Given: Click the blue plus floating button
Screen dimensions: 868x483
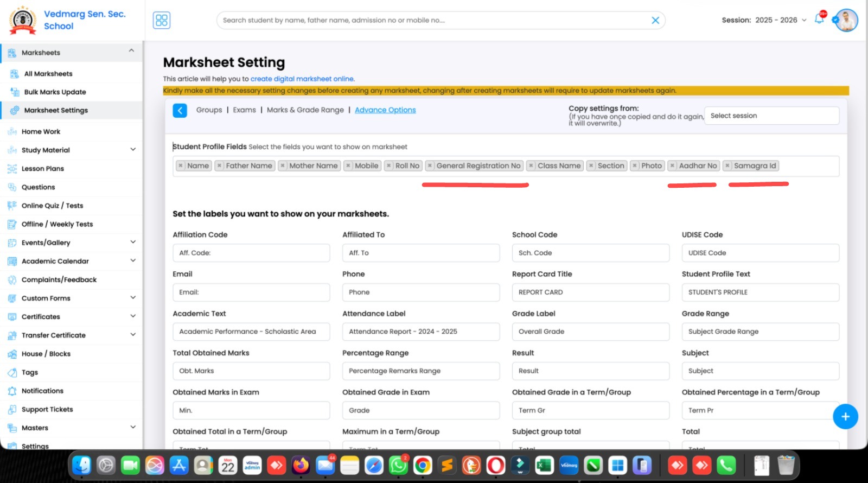Looking at the screenshot, I should coord(845,417).
